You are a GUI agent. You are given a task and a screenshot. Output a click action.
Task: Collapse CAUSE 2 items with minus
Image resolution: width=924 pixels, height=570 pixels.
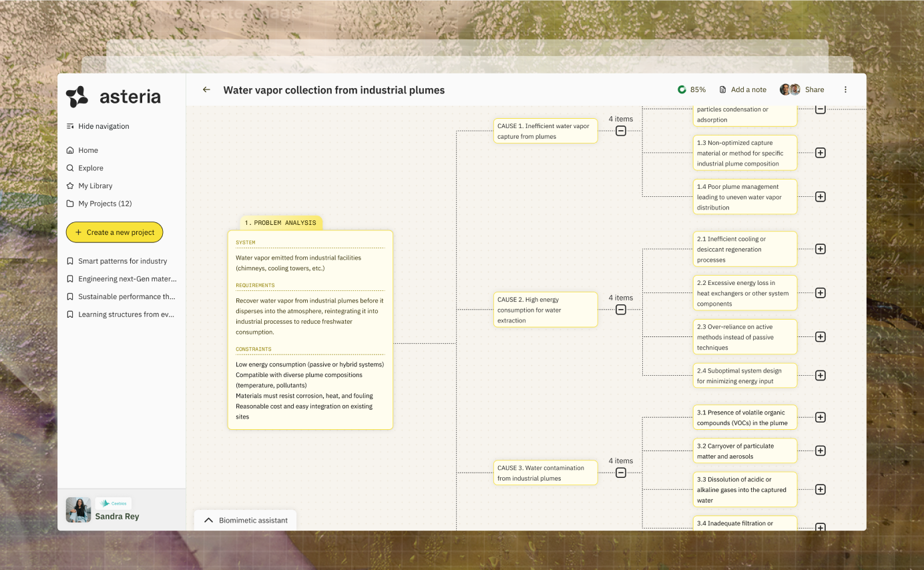coord(621,310)
